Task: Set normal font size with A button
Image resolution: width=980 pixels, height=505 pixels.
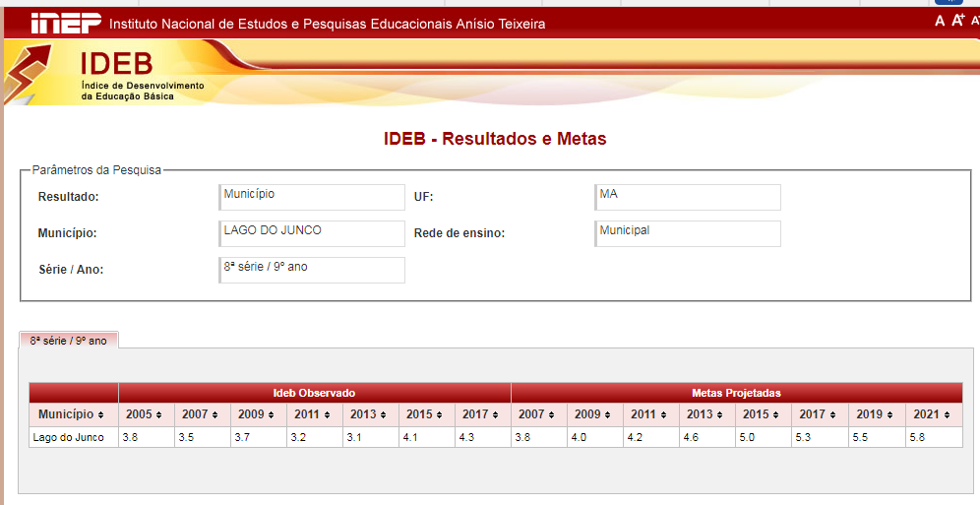Action: click(x=940, y=22)
